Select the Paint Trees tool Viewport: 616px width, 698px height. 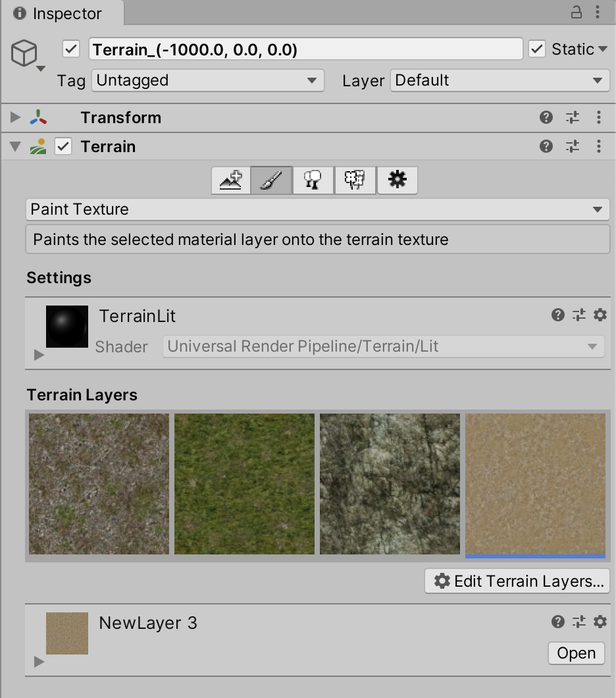313,180
